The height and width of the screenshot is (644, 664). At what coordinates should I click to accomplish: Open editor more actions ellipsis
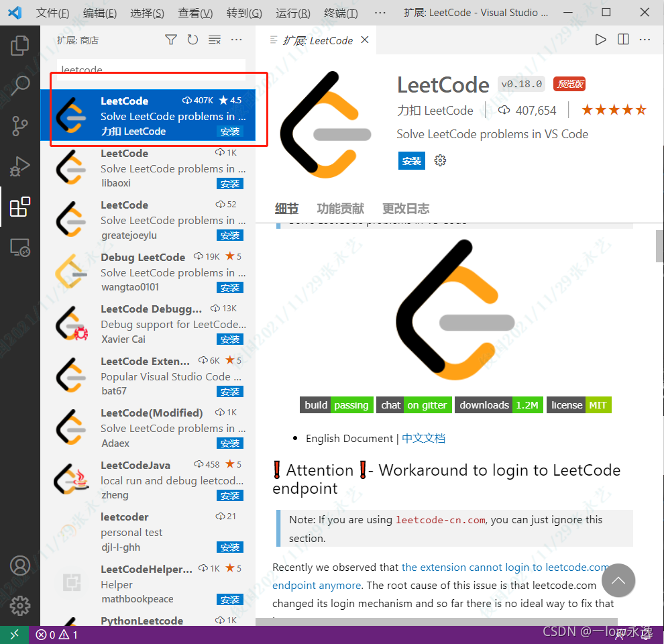click(645, 40)
